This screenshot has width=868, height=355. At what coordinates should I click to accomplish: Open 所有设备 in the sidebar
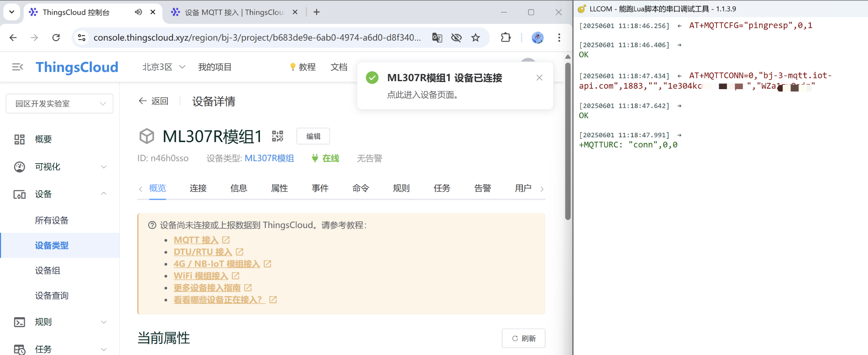click(x=52, y=220)
